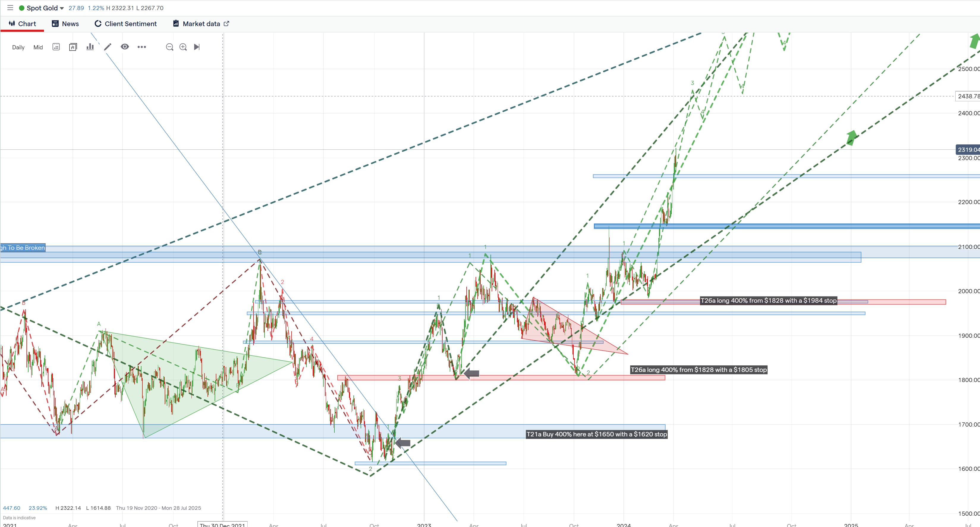
Task: Zoom out using the minus magnifier
Action: tap(170, 47)
